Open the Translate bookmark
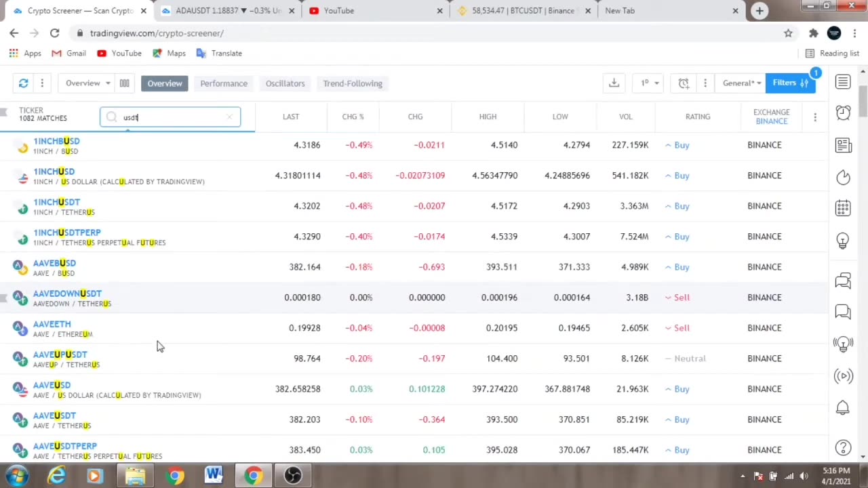This screenshot has height=488, width=868. point(219,53)
